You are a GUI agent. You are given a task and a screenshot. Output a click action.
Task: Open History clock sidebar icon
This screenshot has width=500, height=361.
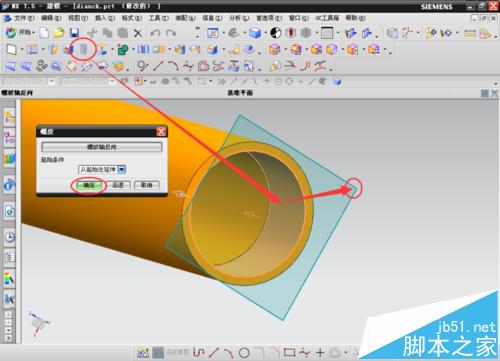(x=9, y=237)
